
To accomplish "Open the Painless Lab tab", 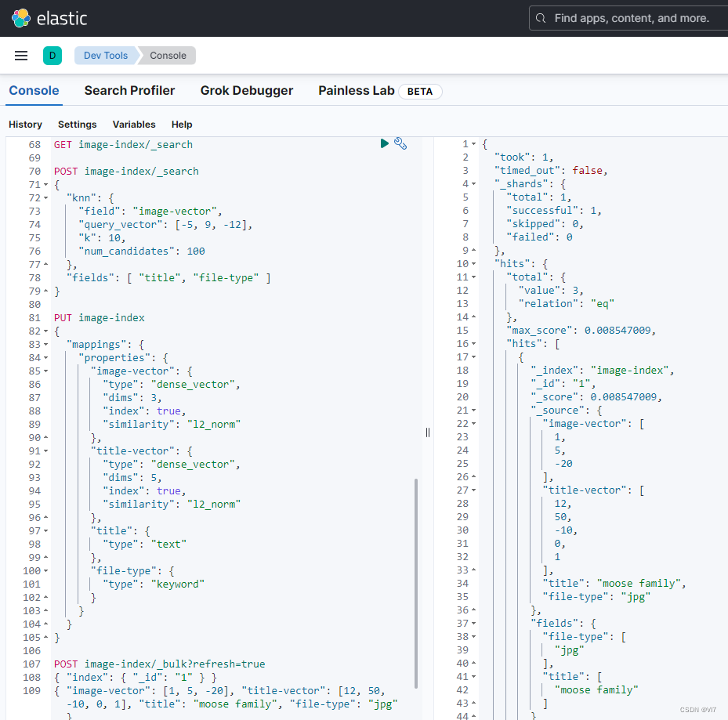I will [356, 91].
